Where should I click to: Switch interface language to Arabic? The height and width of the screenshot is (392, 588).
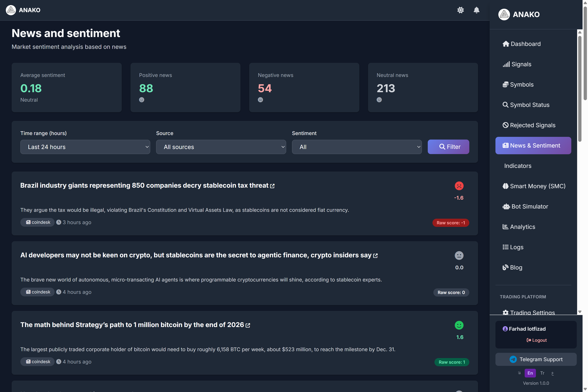click(553, 373)
